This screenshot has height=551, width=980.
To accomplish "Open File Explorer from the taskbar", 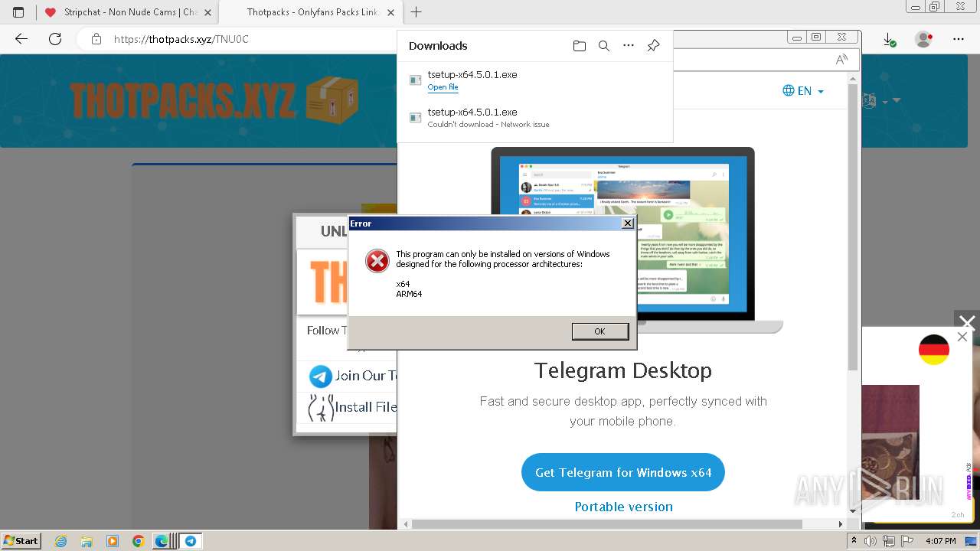I will [x=87, y=541].
